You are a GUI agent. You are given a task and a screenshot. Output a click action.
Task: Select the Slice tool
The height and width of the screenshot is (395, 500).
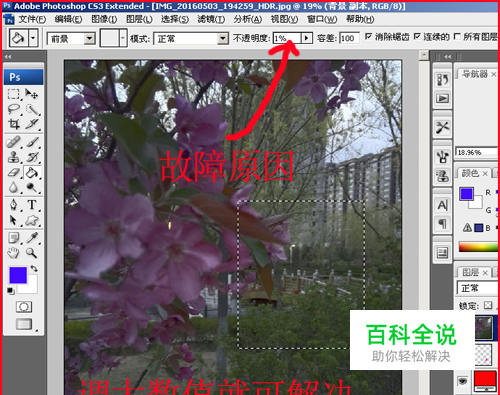pyautogui.click(x=32, y=124)
